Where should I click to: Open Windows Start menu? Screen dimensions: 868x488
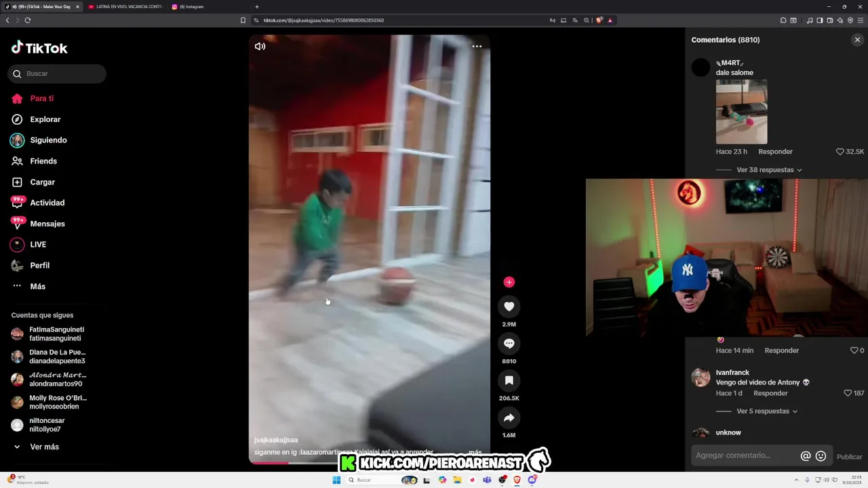tap(336, 480)
